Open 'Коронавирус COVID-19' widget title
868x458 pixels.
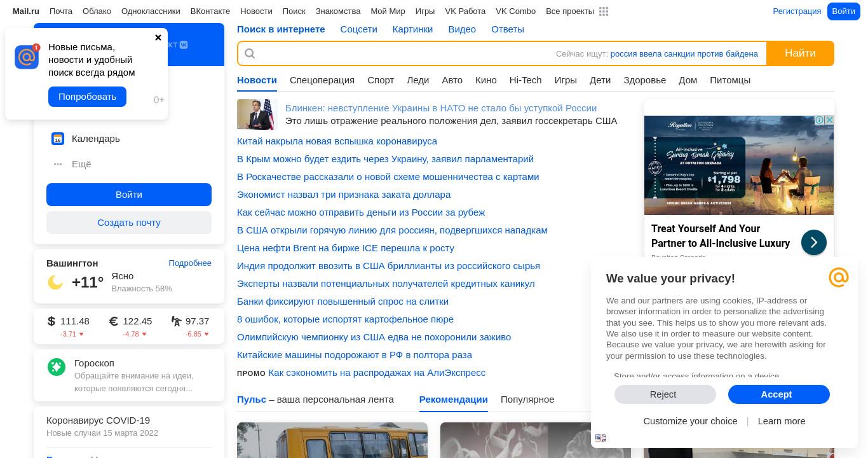tap(98, 420)
